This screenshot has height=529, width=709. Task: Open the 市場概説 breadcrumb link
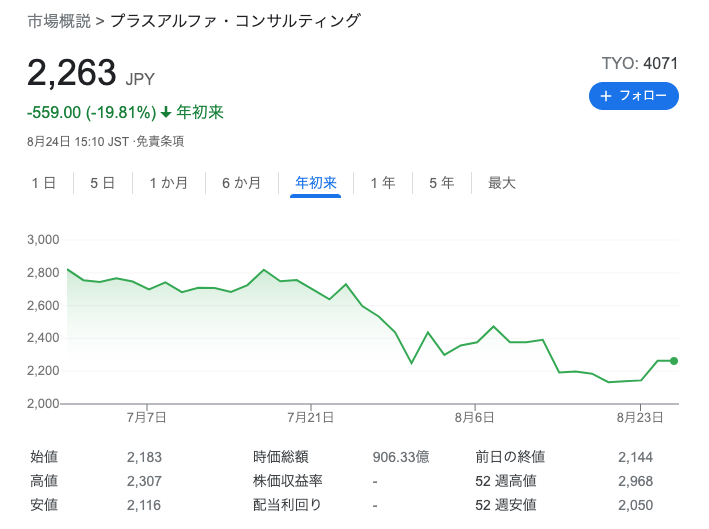[x=59, y=21]
